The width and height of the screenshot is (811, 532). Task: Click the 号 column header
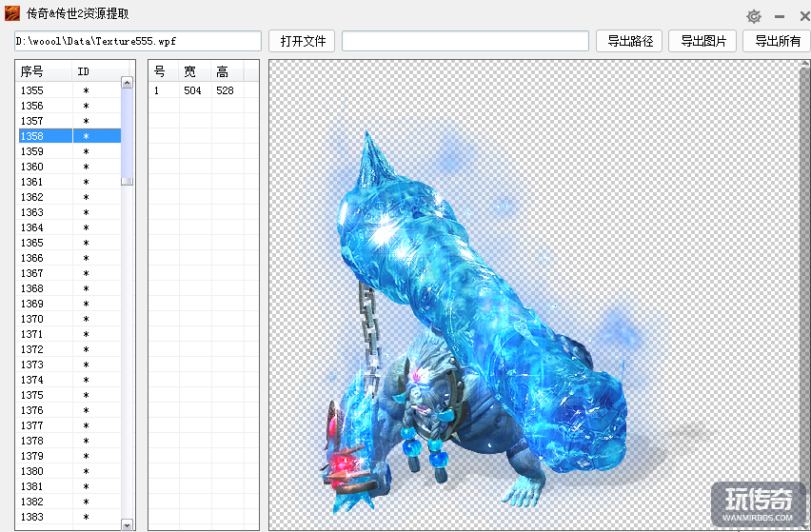click(x=165, y=72)
